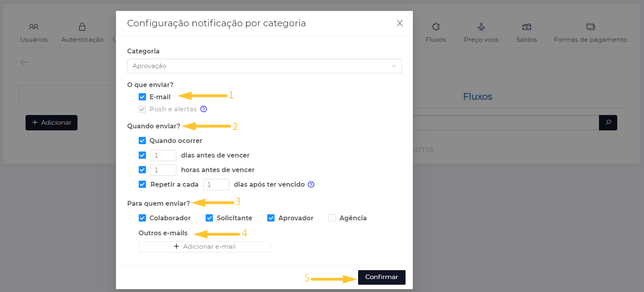Screen dimensions: 644x292
Task: Uncheck the E-mail checkbox
Action: [142, 97]
